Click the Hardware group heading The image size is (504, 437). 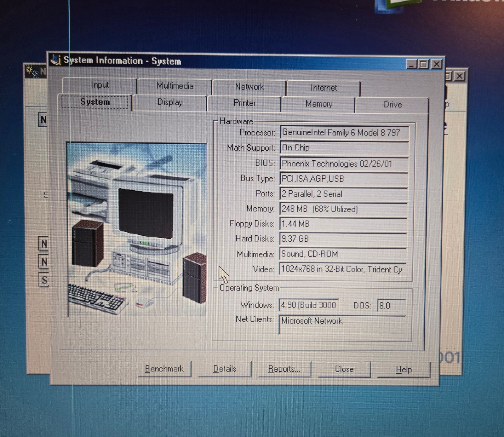pyautogui.click(x=236, y=122)
